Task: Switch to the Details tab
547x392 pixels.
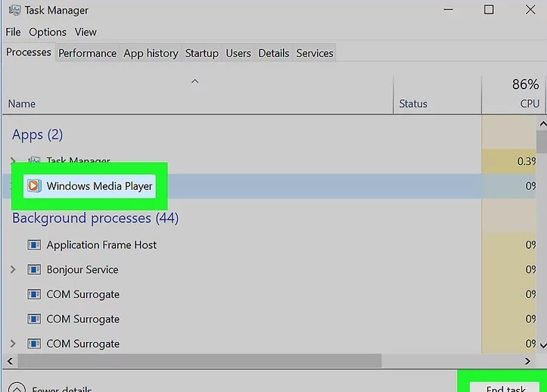Action: (x=274, y=53)
